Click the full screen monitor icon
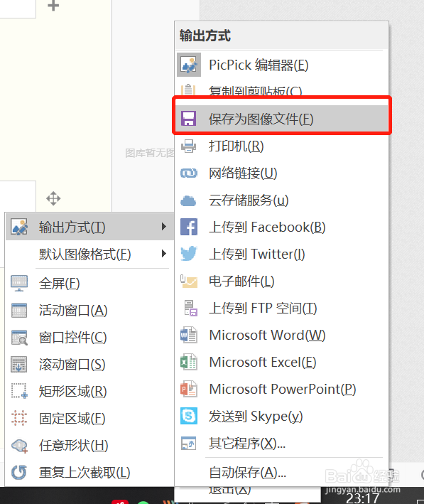Screen dimensions: 424x504 pyautogui.click(x=19, y=283)
